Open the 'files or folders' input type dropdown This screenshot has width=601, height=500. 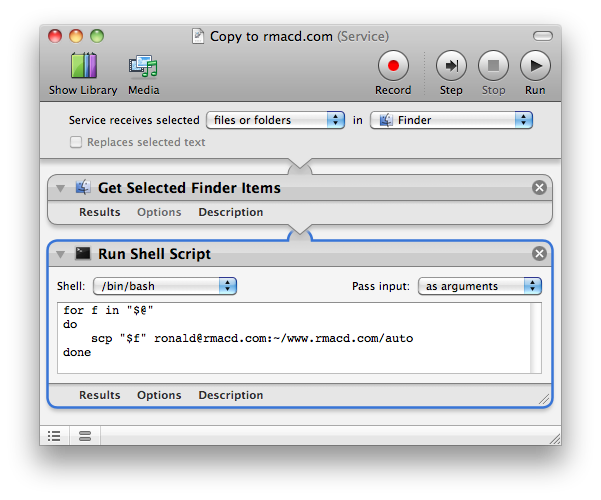(x=274, y=120)
